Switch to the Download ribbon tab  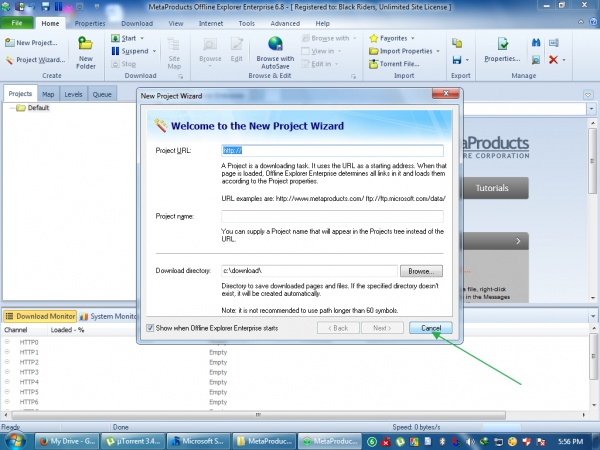[137, 23]
